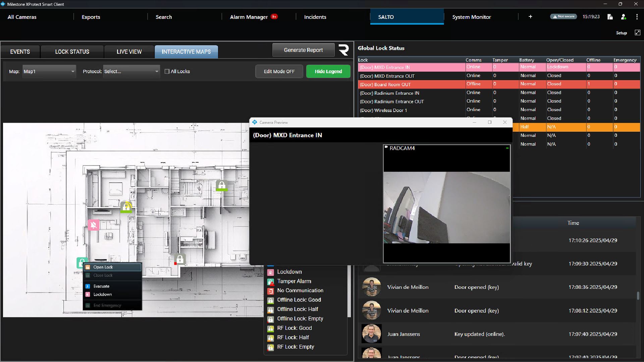
Task: Click the RF lock icon with signal waves on map
Action: click(126, 207)
